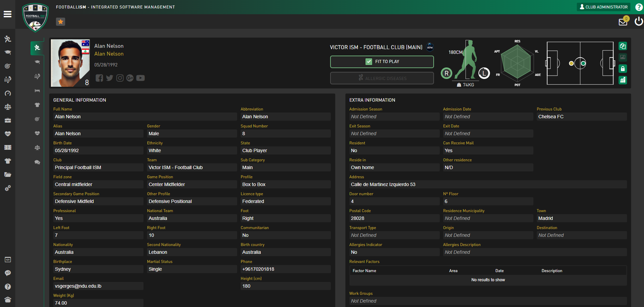
Task: Click the green primary position dot on pitch
Action: tap(583, 63)
